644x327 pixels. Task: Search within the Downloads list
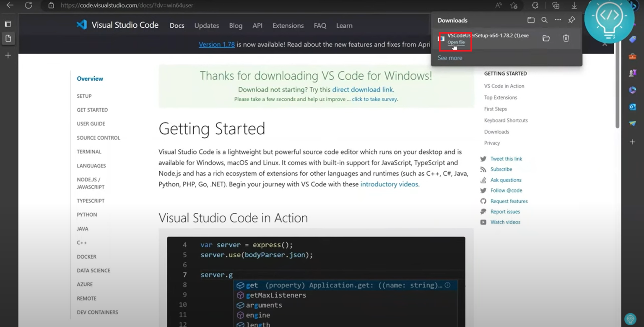point(545,20)
